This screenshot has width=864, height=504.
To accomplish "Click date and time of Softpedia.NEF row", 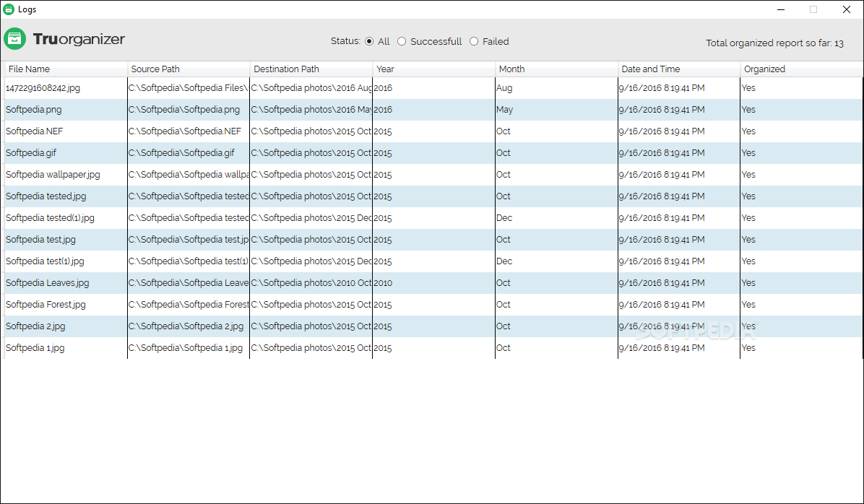I will point(662,131).
